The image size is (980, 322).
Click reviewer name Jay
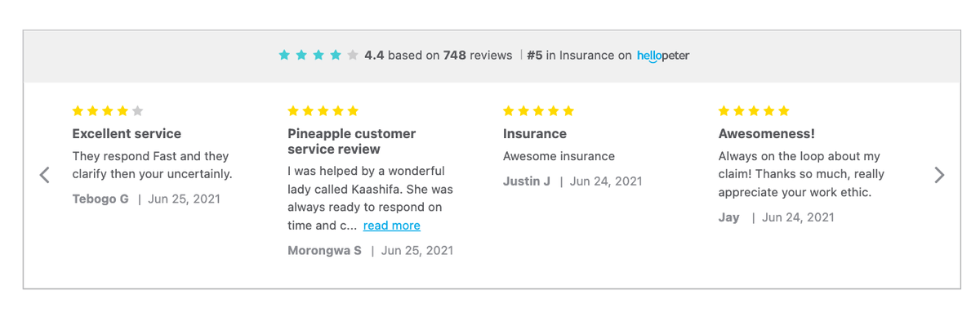(x=729, y=217)
